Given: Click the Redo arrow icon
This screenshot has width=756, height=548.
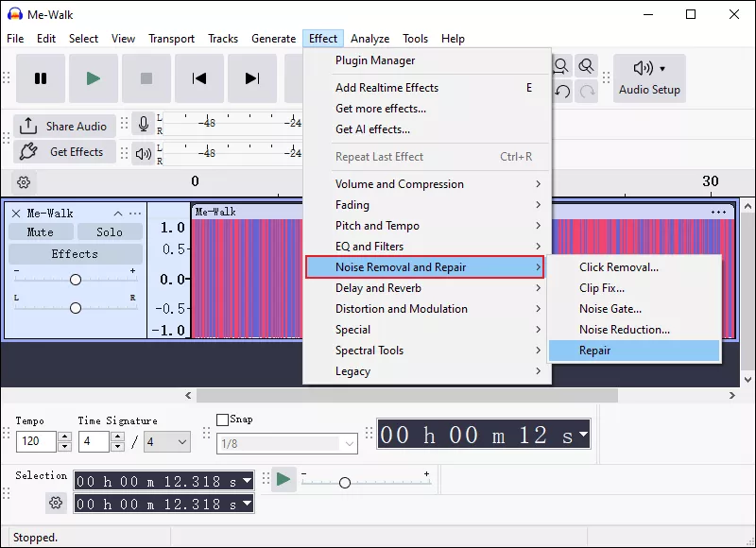Looking at the screenshot, I should [587, 91].
